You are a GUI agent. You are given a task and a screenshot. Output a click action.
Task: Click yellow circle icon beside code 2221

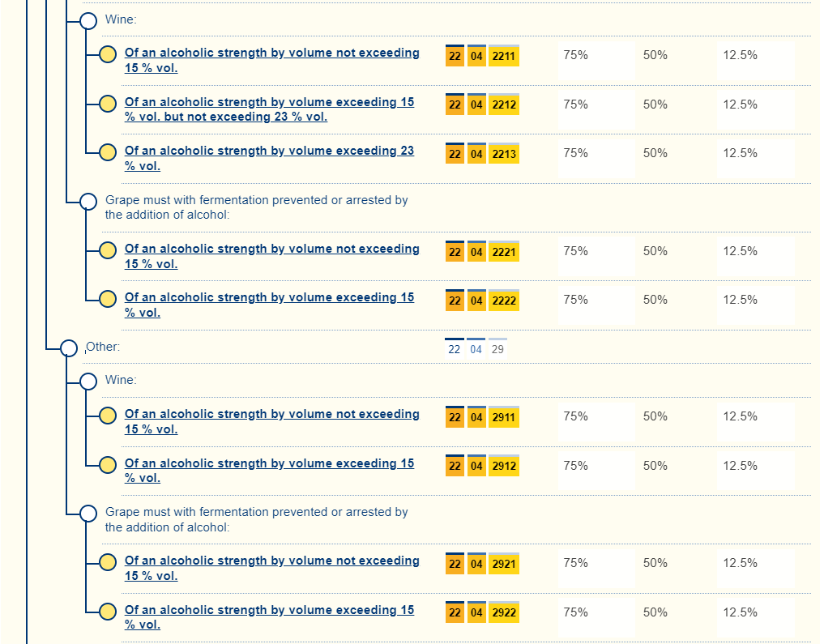point(107,250)
